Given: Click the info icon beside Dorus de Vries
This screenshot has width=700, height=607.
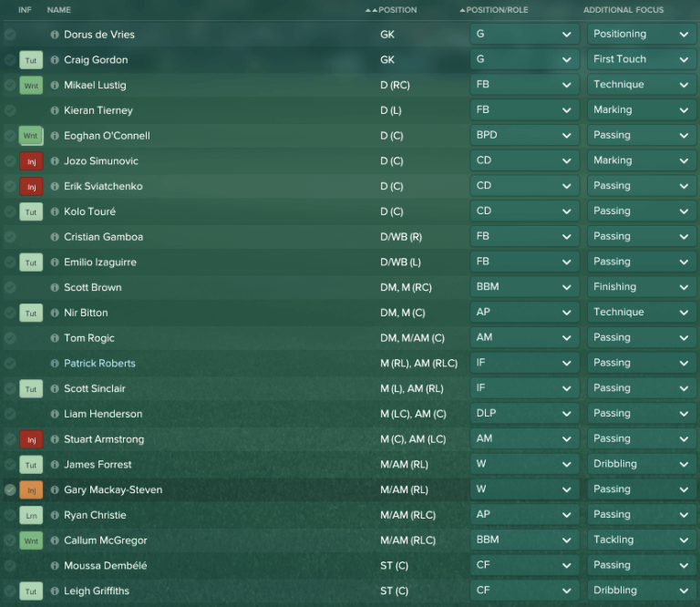Looking at the screenshot, I should click(x=55, y=35).
